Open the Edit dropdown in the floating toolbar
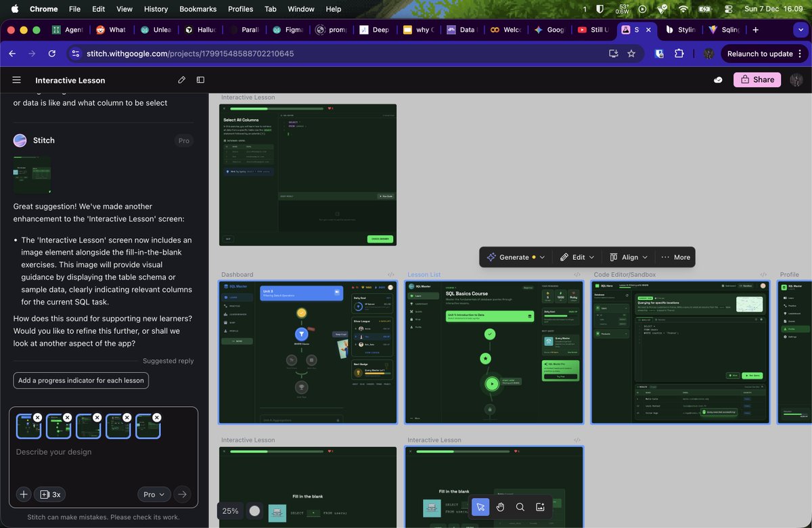 pos(577,257)
